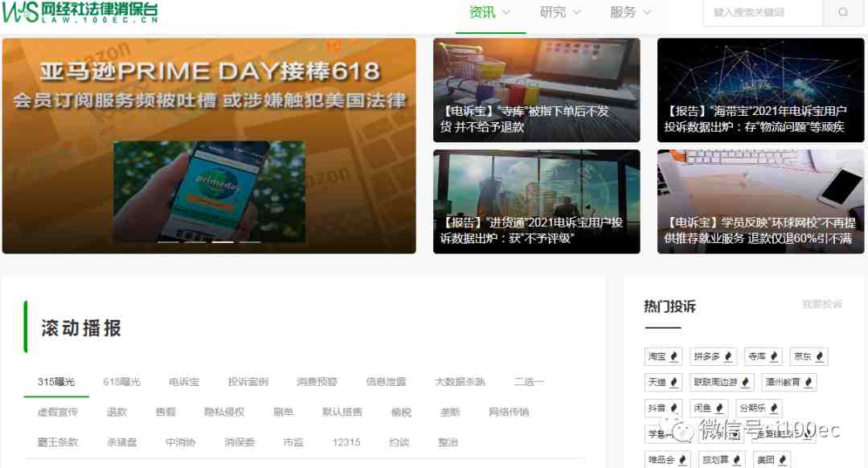The height and width of the screenshot is (468, 868).
Task: Switch to the 大数据杀熟 tab
Action: tap(460, 382)
